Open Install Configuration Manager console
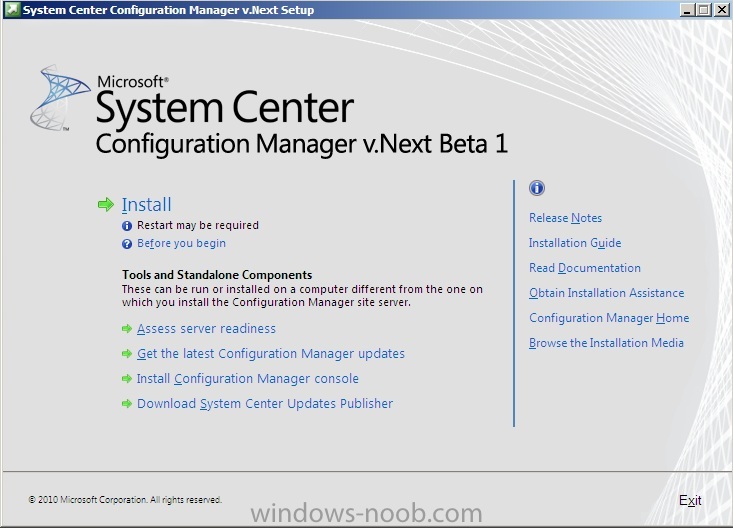Viewport: 733px width, 528px height. (247, 379)
